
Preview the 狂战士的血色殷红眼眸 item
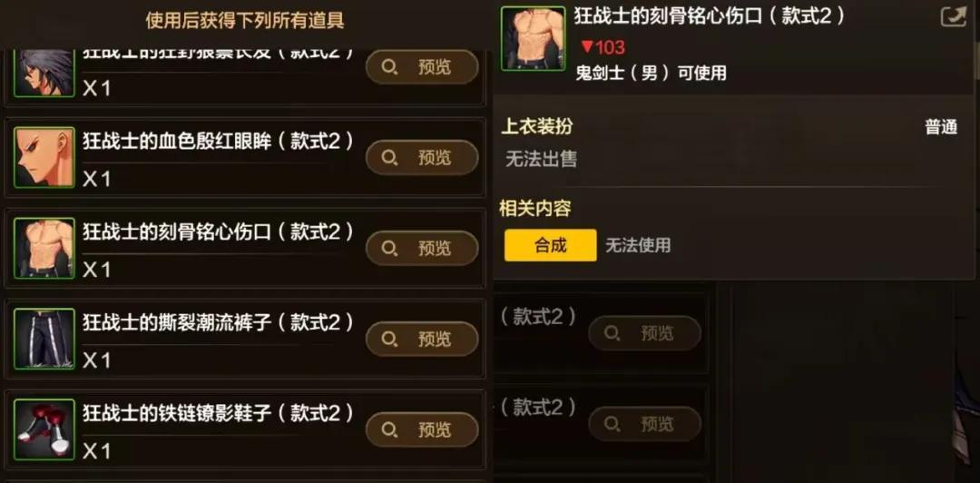click(x=422, y=158)
